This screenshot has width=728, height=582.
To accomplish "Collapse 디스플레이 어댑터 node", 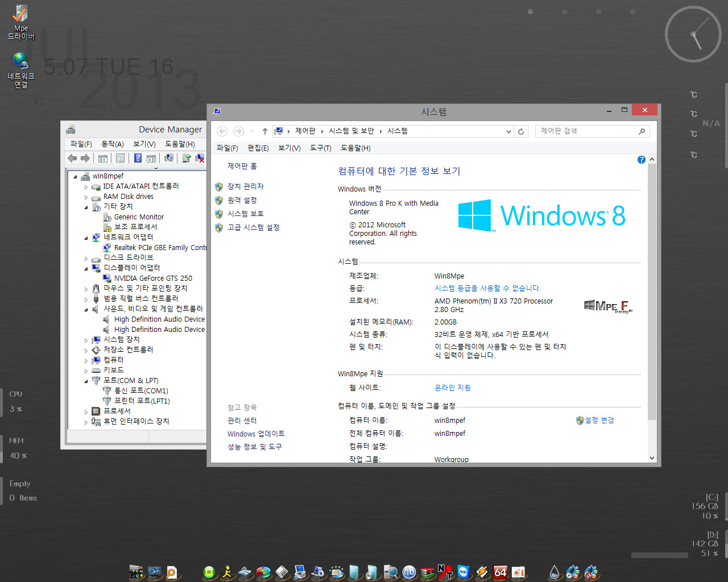I will pos(86,268).
